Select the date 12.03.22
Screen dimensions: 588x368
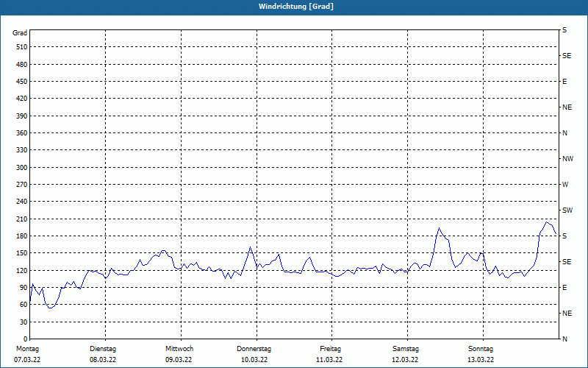coord(405,360)
